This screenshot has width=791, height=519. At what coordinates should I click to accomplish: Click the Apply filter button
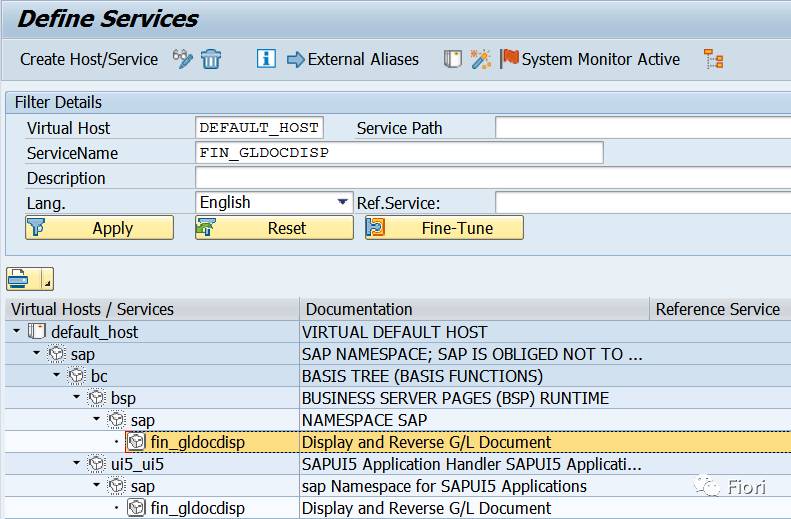tap(99, 228)
